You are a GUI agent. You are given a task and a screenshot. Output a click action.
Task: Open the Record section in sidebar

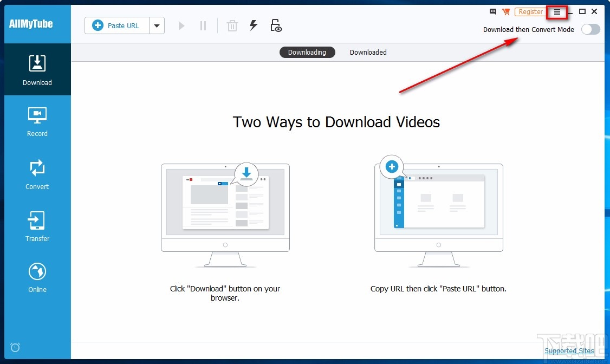click(x=37, y=122)
